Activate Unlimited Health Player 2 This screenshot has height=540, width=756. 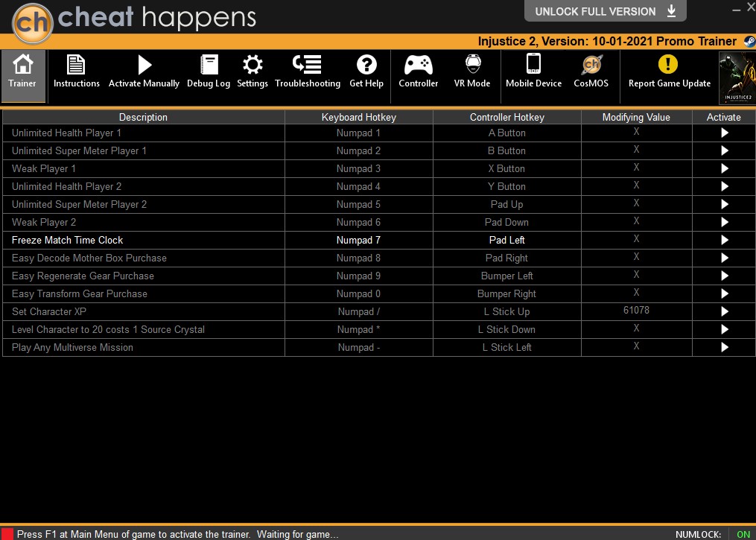(724, 187)
